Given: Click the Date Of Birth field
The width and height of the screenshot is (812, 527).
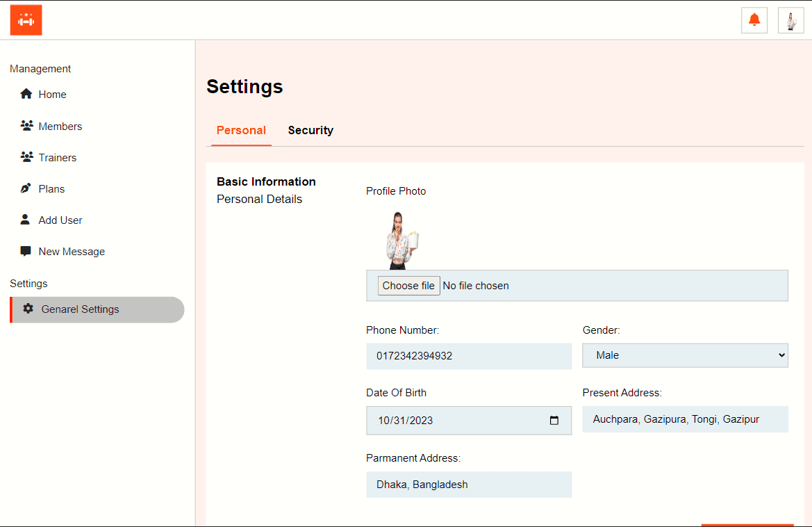Looking at the screenshot, I should (469, 420).
